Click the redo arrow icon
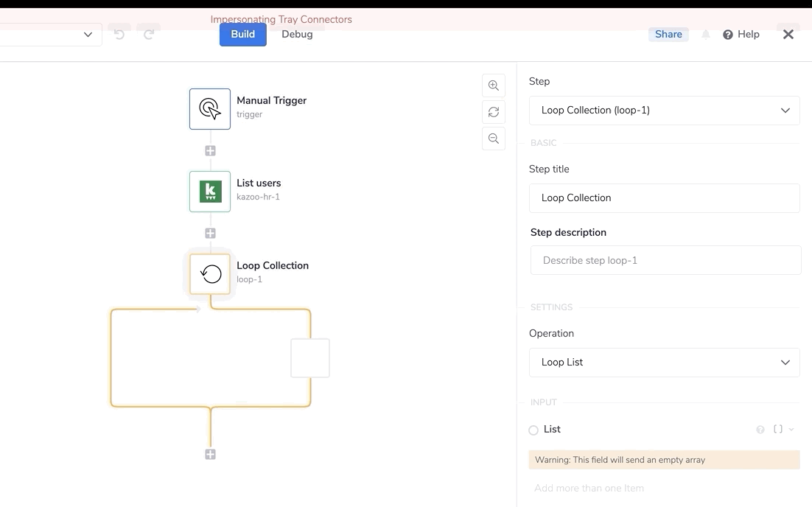The image size is (812, 507). [149, 35]
